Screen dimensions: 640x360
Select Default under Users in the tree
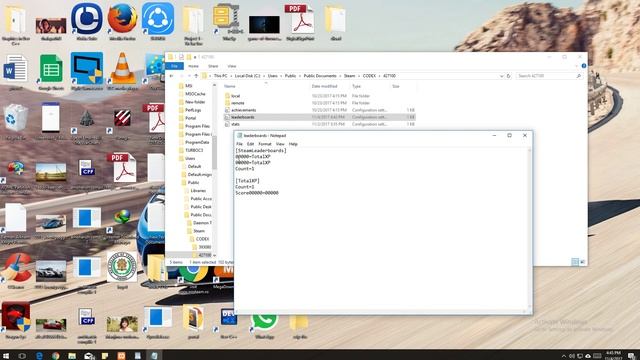[194, 167]
